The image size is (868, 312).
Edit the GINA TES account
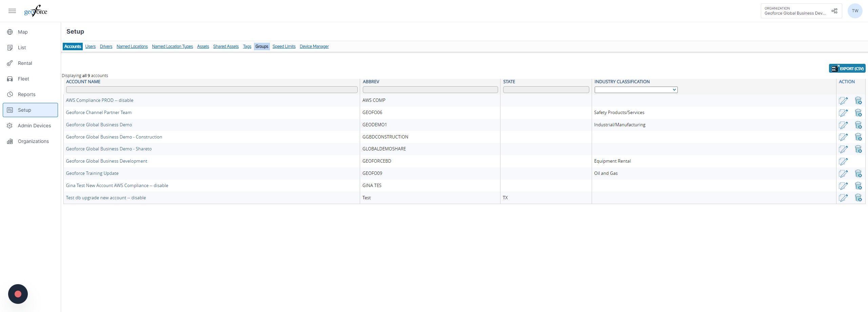843,186
